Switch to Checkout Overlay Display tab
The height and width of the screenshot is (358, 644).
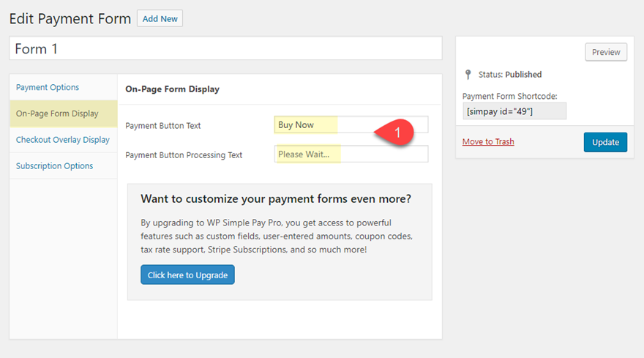(x=63, y=140)
